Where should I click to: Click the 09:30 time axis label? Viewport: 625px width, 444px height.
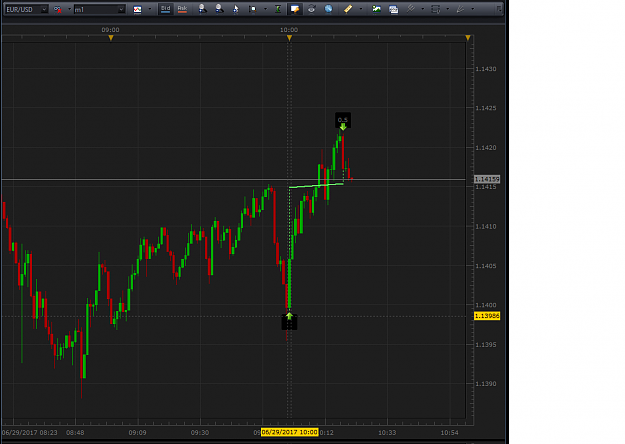click(x=200, y=432)
